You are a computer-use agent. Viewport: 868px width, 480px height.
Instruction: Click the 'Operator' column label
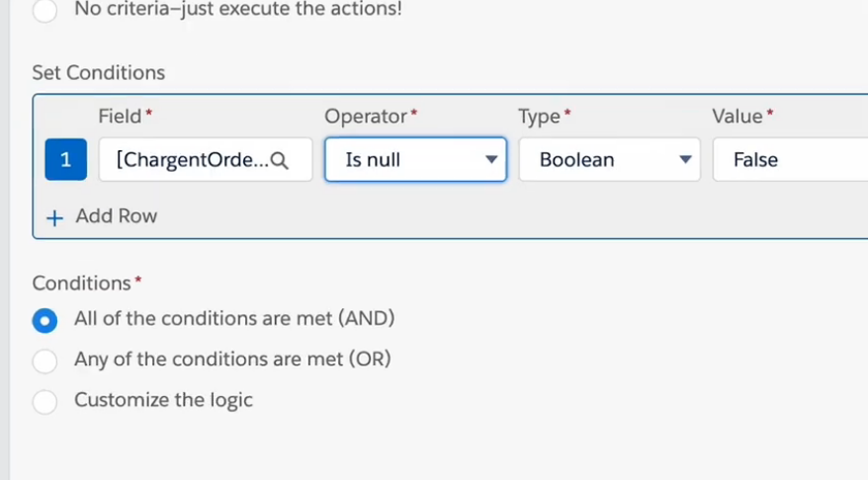pos(365,117)
